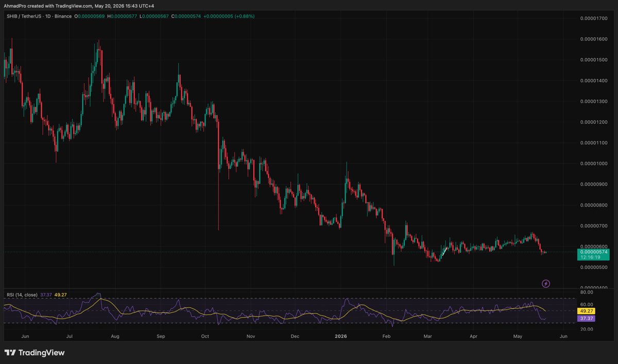Click the Jun label just before Jul
This screenshot has width=618, height=364.
point(24,336)
